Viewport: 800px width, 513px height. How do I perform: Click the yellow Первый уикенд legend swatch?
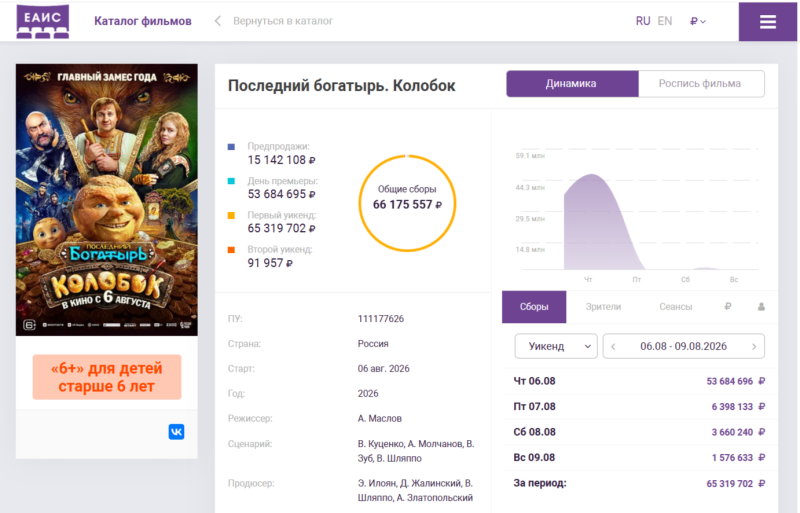point(231,215)
